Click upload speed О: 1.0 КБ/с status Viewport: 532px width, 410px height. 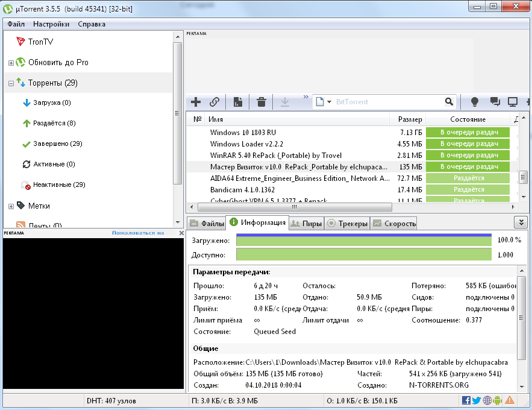pos(362,401)
